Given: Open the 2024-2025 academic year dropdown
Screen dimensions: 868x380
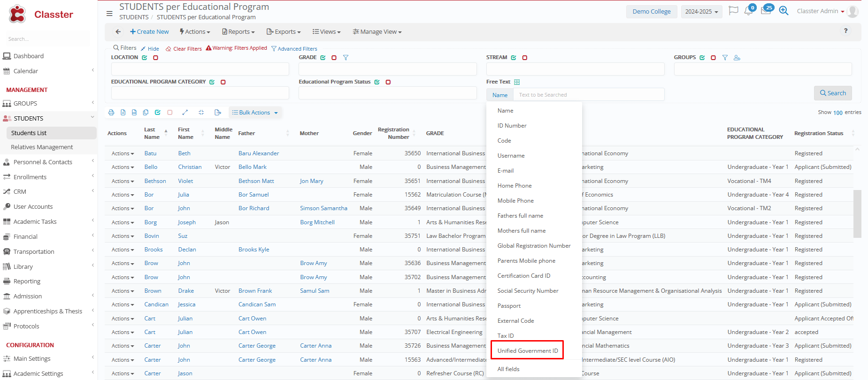Looking at the screenshot, I should (x=701, y=12).
